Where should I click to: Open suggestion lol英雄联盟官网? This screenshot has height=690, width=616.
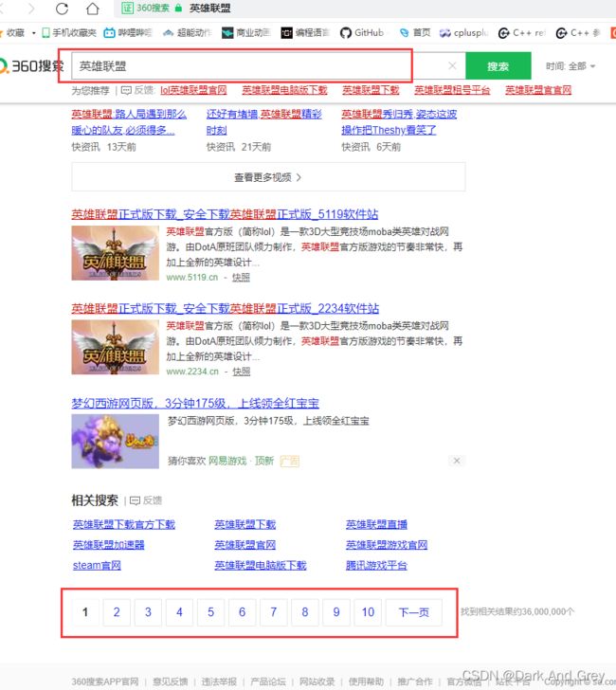[x=193, y=90]
